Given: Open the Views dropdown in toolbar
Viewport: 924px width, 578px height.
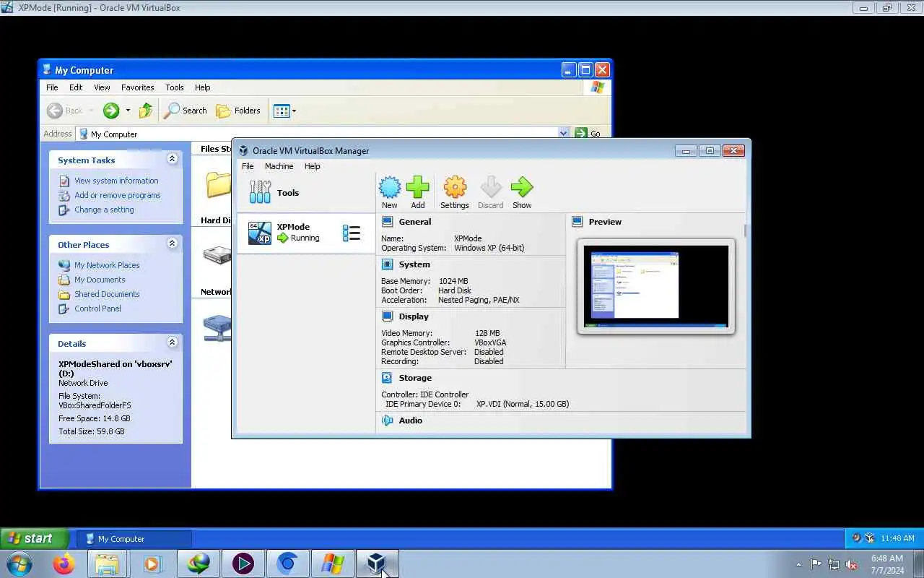Looking at the screenshot, I should 285,111.
